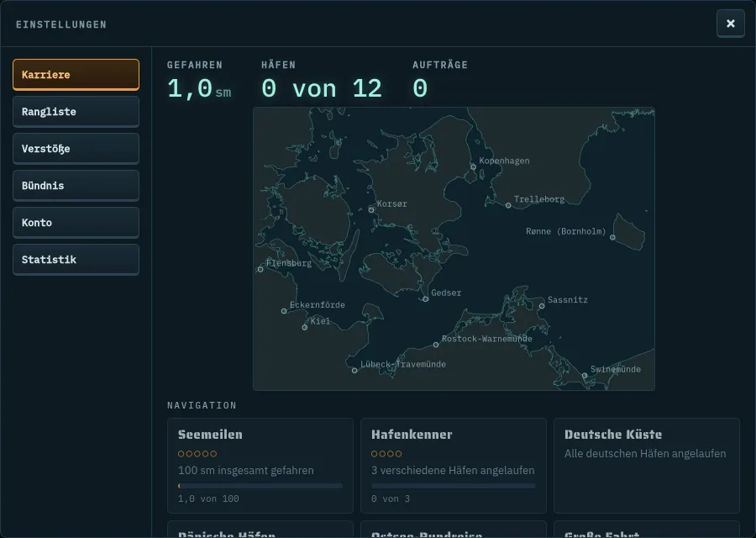Screen dimensions: 756x538
Task: Click the Lübeck-Travemünde port marker
Action: point(354,371)
